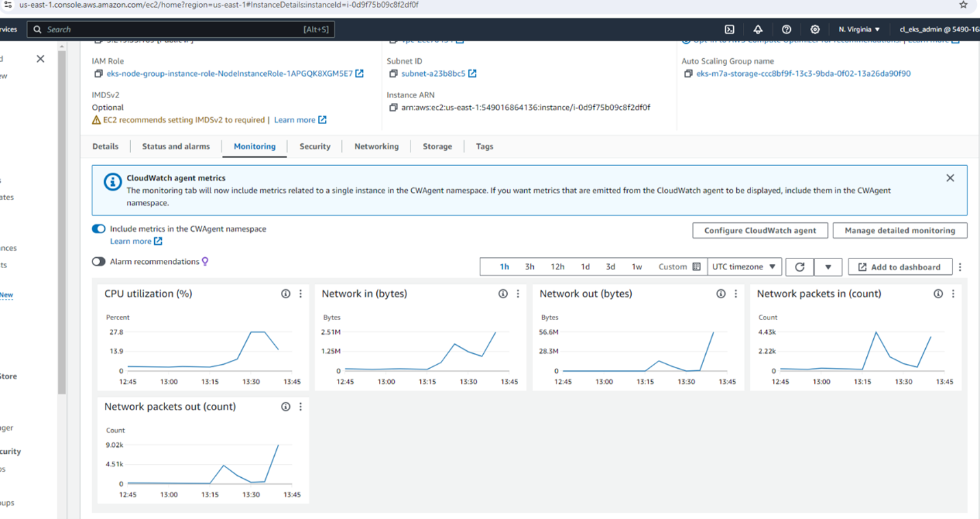The image size is (980, 519).
Task: Open the help question mark icon
Action: [787, 29]
